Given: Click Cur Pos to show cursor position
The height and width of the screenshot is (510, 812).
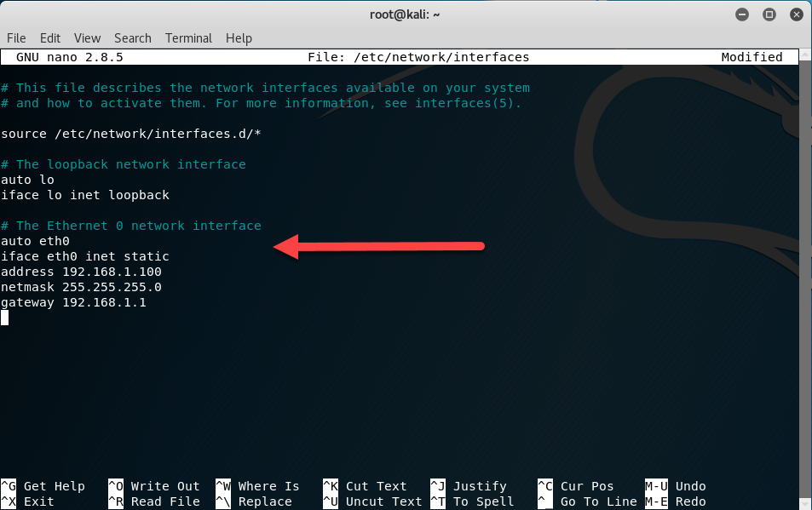Looking at the screenshot, I should tap(588, 486).
